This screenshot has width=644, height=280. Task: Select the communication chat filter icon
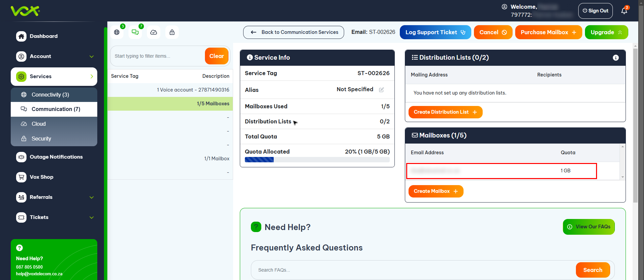135,32
